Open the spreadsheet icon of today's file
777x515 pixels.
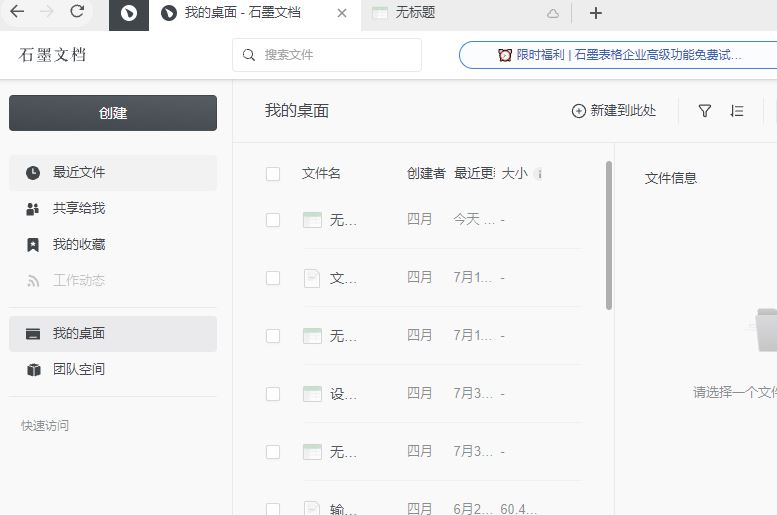point(312,220)
